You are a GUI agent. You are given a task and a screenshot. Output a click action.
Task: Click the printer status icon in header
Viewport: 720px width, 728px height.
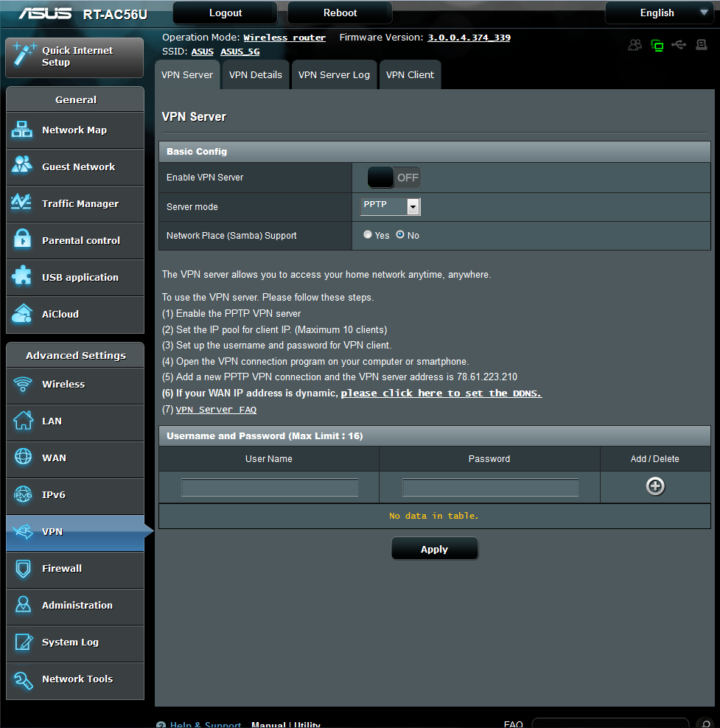(x=702, y=44)
